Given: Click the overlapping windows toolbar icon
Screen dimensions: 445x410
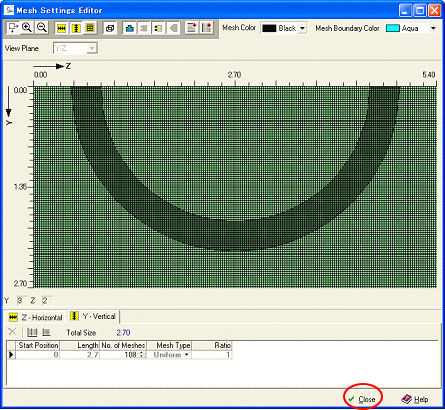Looking at the screenshot, I should 110,28.
